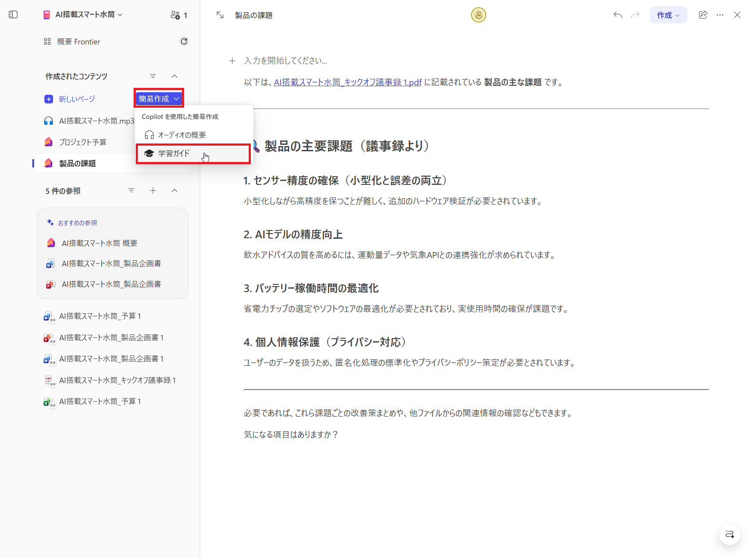Open the filter icon beside 作成されたコンテンツ

tap(153, 76)
